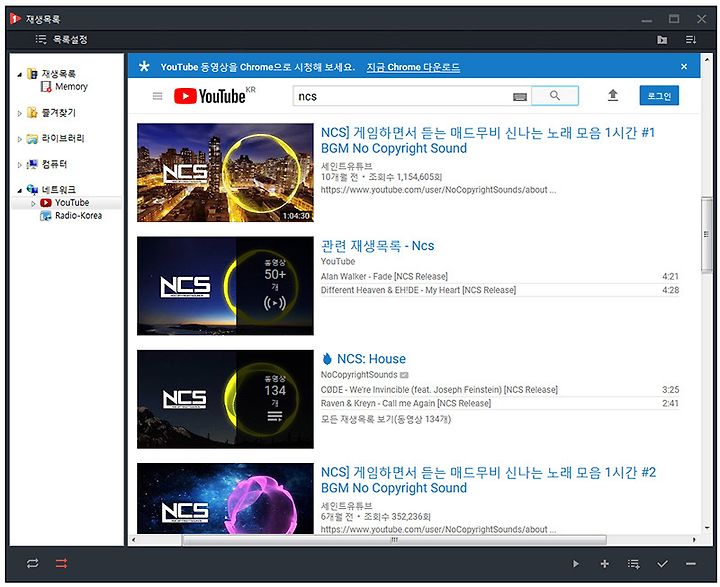Click 모든 재생목록 보기(동영상 134개)
Viewport: 720px width, 587px height.
pos(386,419)
